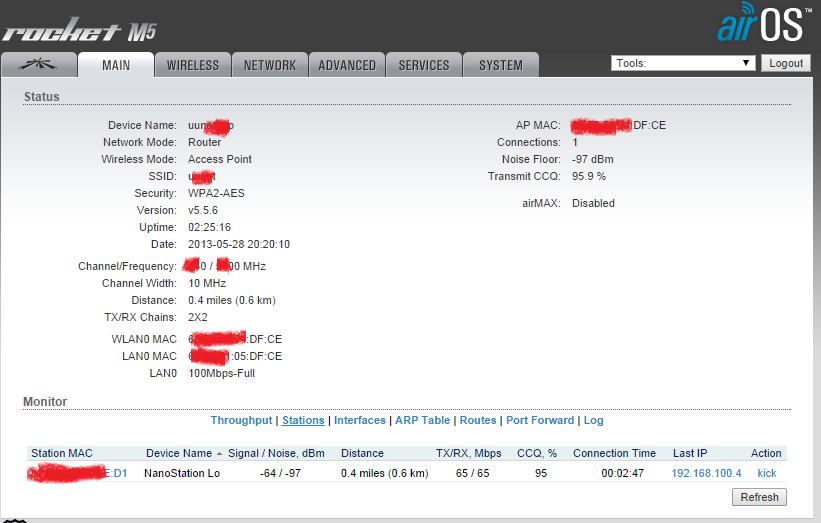Click the Signal / Noise column header
Screen dimensions: 821x523
pyautogui.click(x=276, y=453)
